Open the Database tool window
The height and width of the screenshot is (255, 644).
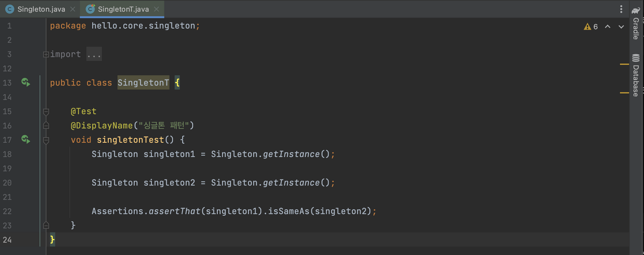pos(636,74)
